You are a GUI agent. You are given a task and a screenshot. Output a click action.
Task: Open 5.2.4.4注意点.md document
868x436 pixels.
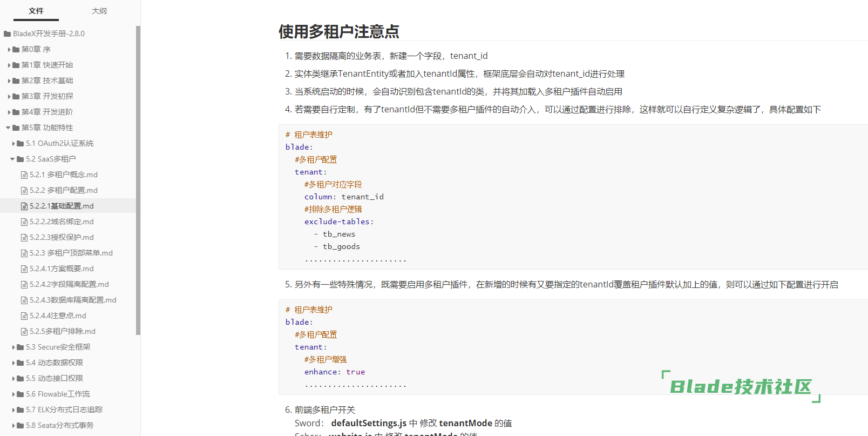pos(58,316)
